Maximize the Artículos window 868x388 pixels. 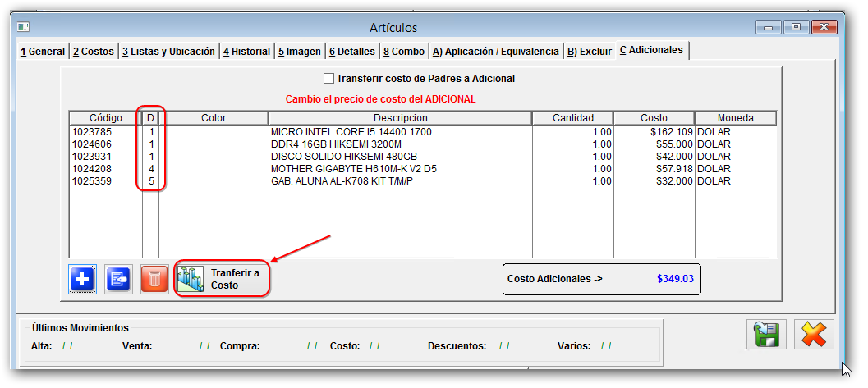pos(796,26)
